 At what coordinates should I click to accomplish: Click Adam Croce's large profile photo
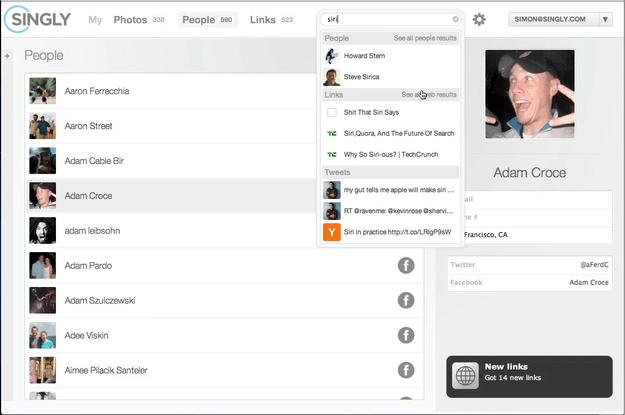(530, 94)
